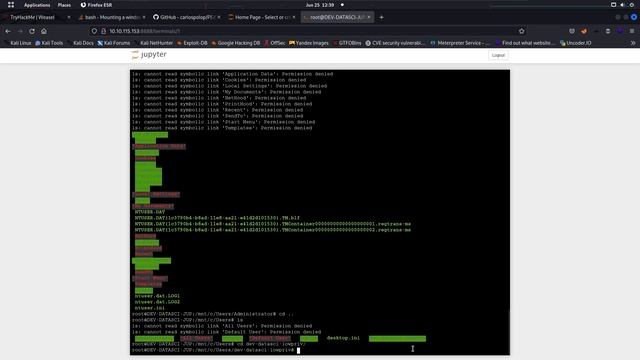
Task: Open the CVE security vulnerabi... bookmark
Action: point(395,43)
